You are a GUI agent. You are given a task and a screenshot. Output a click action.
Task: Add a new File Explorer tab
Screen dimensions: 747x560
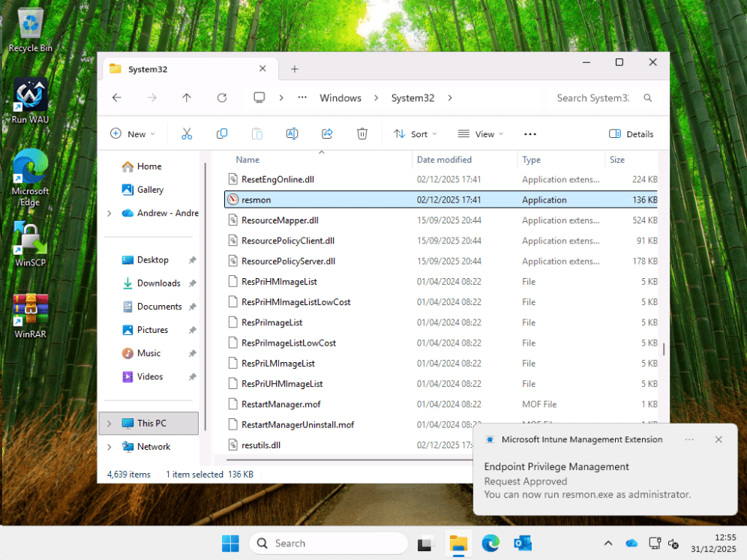pos(295,69)
